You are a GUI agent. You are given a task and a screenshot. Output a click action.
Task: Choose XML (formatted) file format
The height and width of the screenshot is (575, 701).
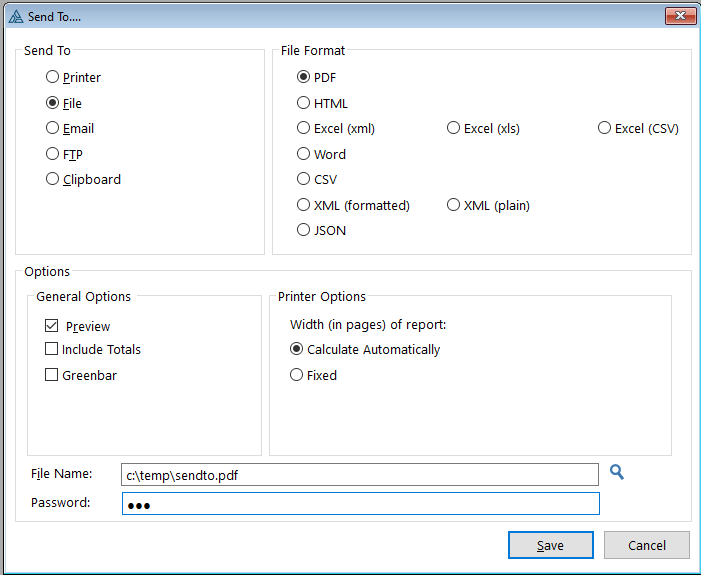pyautogui.click(x=304, y=205)
